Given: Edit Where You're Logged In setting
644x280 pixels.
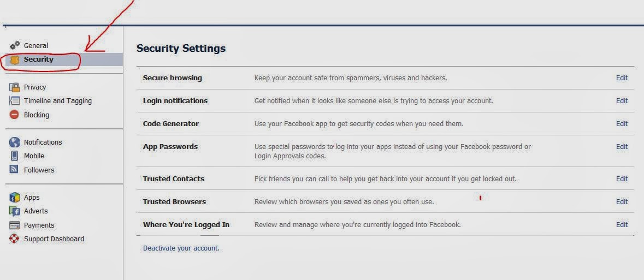Looking at the screenshot, I should [622, 224].
